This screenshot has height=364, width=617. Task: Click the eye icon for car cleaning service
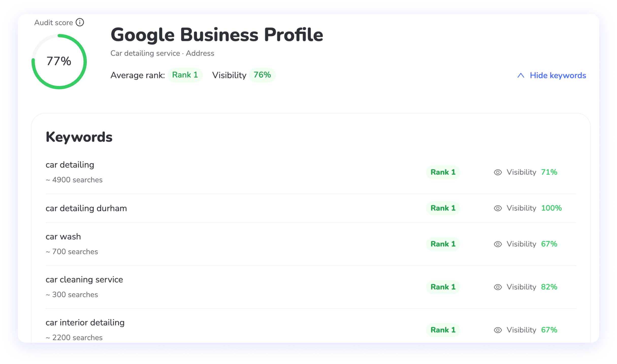498,287
